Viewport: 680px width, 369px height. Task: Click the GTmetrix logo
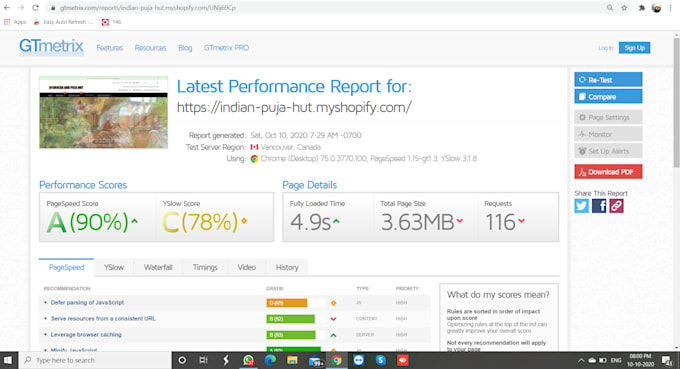pos(51,46)
